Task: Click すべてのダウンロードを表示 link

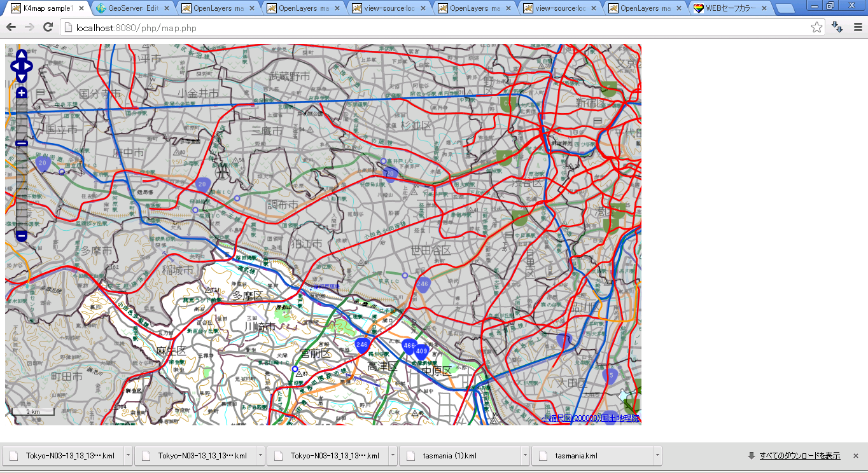Action: click(799, 456)
